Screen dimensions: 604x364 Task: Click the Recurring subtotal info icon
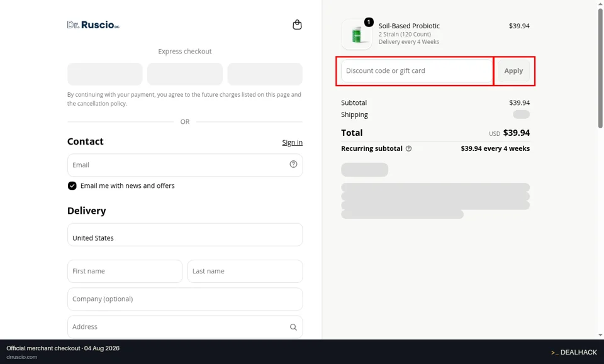point(409,148)
